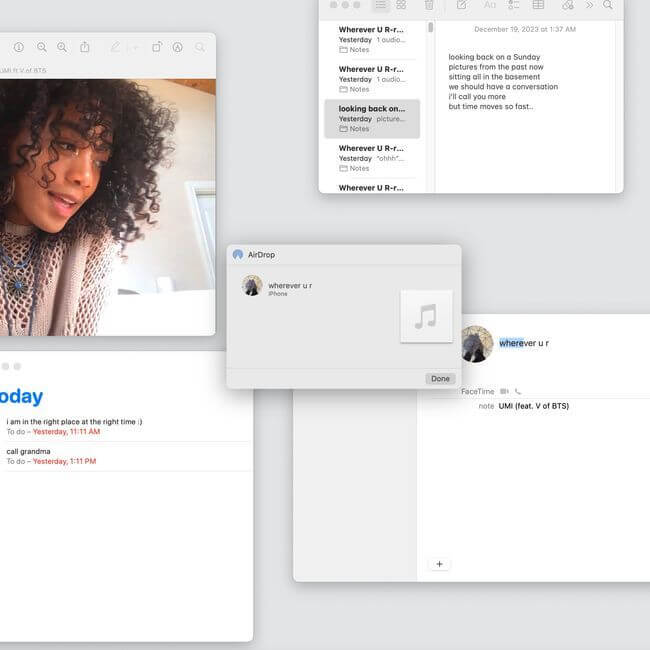This screenshot has height=650, width=650.
Task: Search notes using the magnifier icon
Action: click(x=608, y=5)
